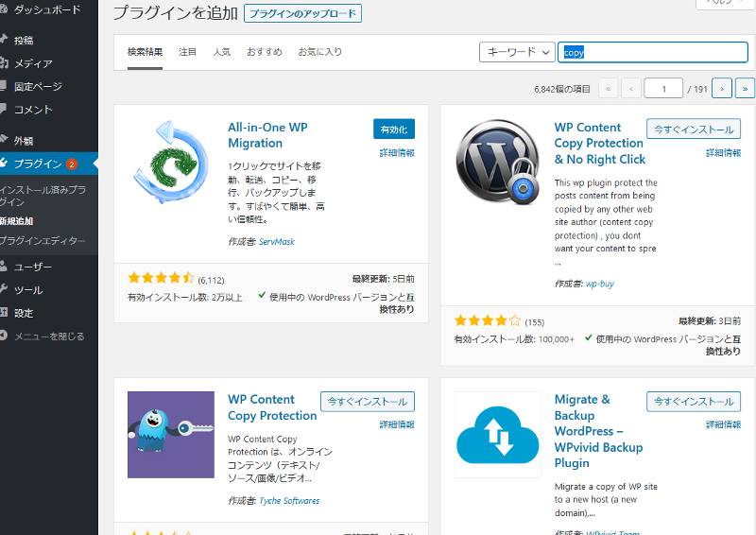Open author link ServMask
This screenshot has height=535, width=756.
pyautogui.click(x=277, y=242)
